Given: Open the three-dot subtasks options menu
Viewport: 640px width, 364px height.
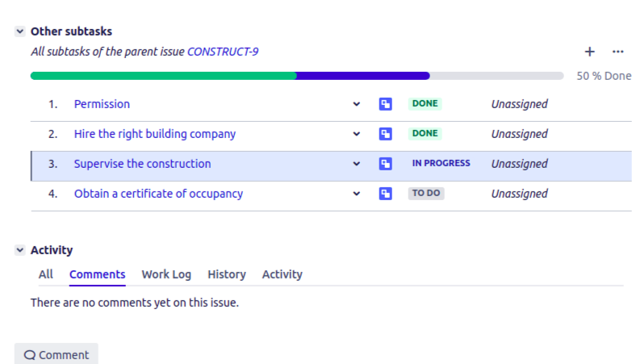Looking at the screenshot, I should 618,52.
